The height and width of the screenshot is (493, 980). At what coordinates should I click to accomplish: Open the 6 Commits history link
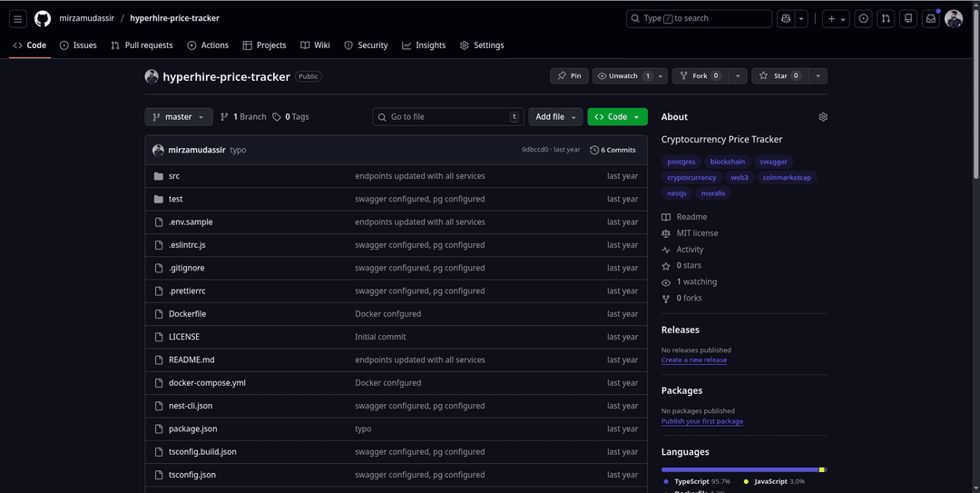point(612,150)
